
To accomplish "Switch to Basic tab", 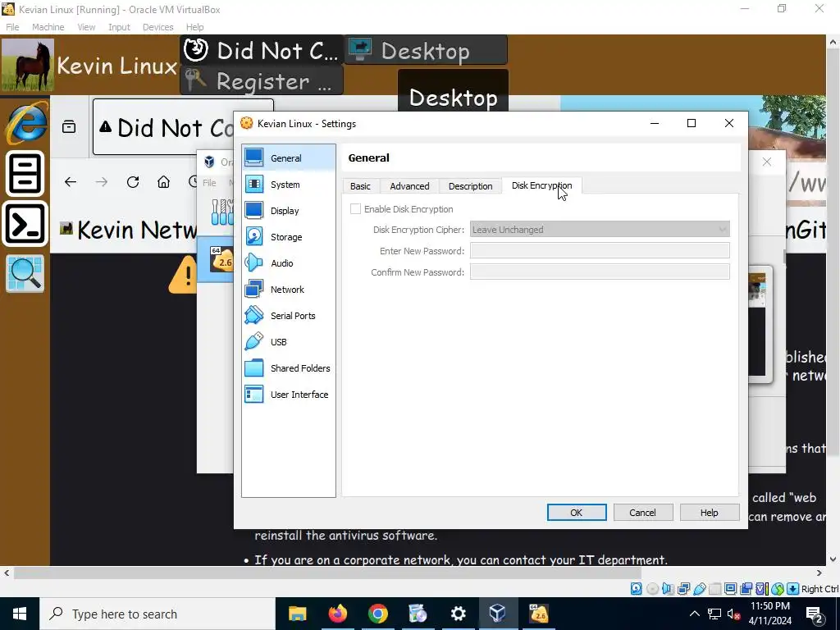I will (360, 186).
